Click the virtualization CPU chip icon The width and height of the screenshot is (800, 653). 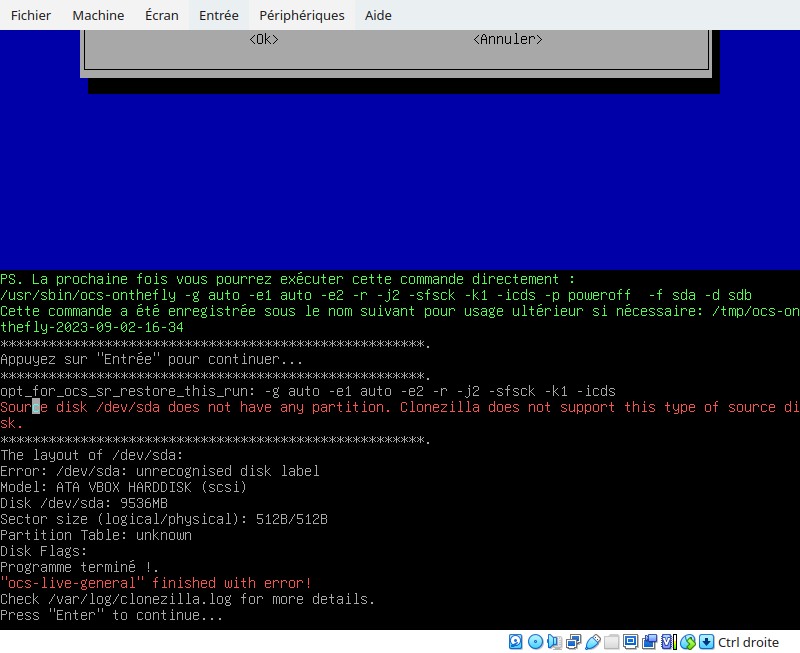click(668, 642)
